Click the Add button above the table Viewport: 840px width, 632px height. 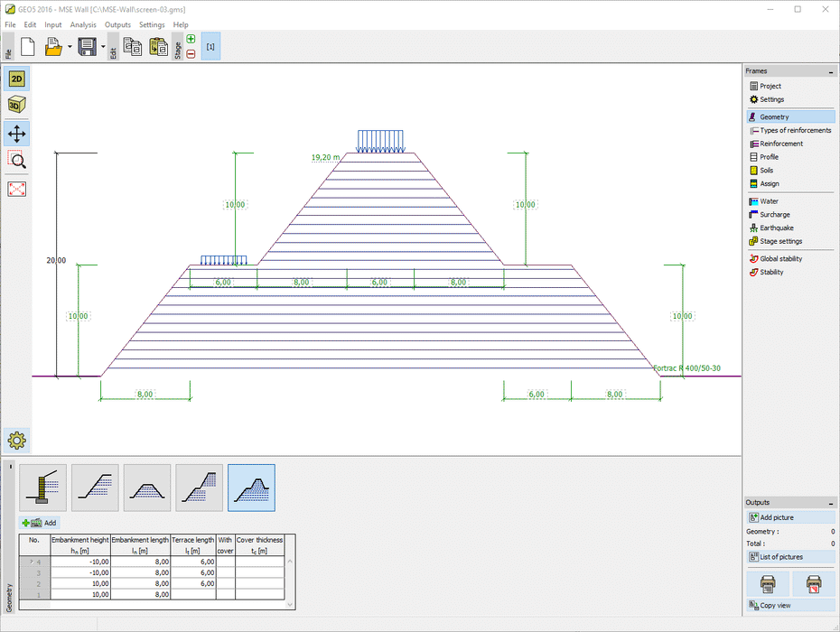tap(39, 523)
